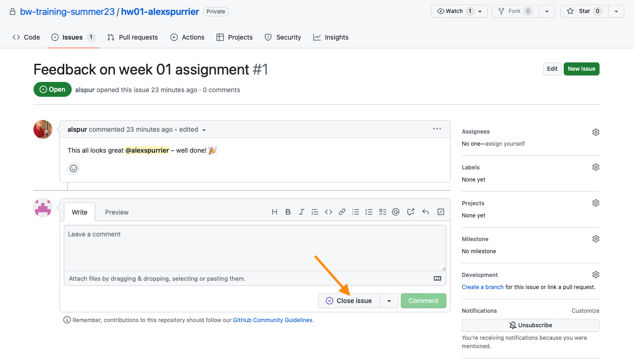Insert a saved reply using arrow icon

(x=425, y=212)
